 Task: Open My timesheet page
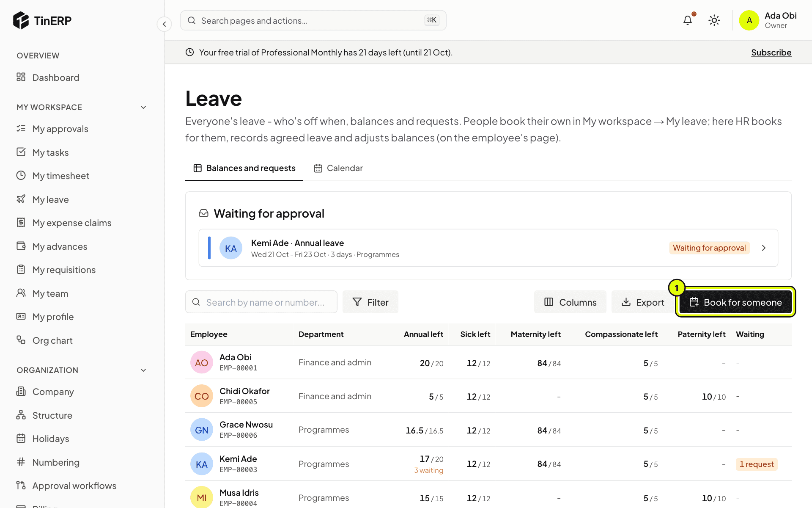click(61, 176)
